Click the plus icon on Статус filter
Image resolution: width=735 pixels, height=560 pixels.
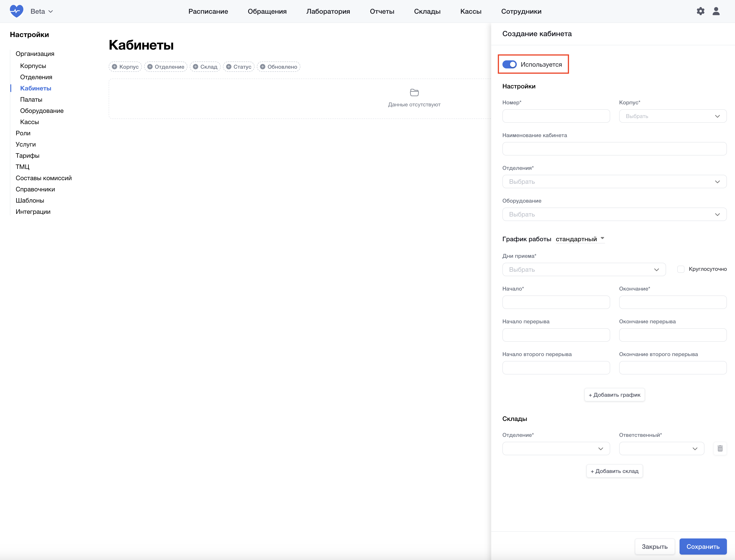(x=229, y=67)
